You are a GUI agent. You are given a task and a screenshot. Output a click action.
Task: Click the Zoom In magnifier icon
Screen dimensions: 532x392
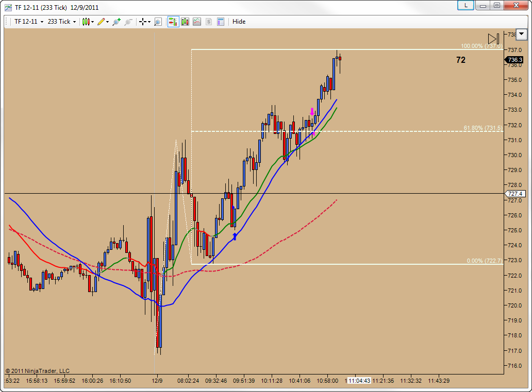pyautogui.click(x=117, y=22)
